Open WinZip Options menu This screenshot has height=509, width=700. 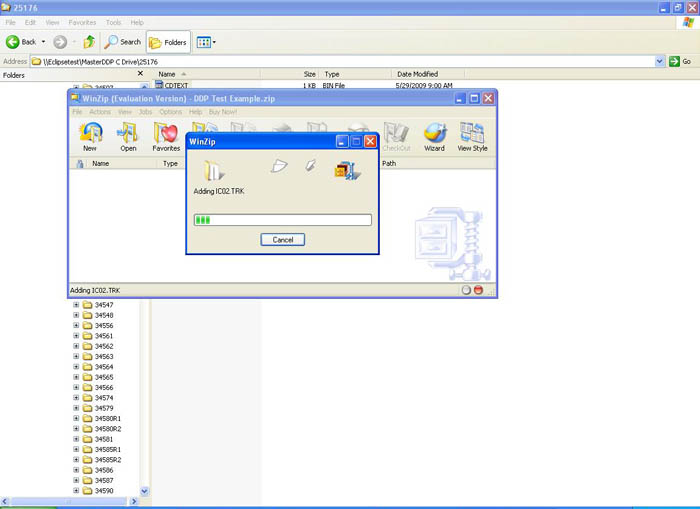[x=171, y=112]
